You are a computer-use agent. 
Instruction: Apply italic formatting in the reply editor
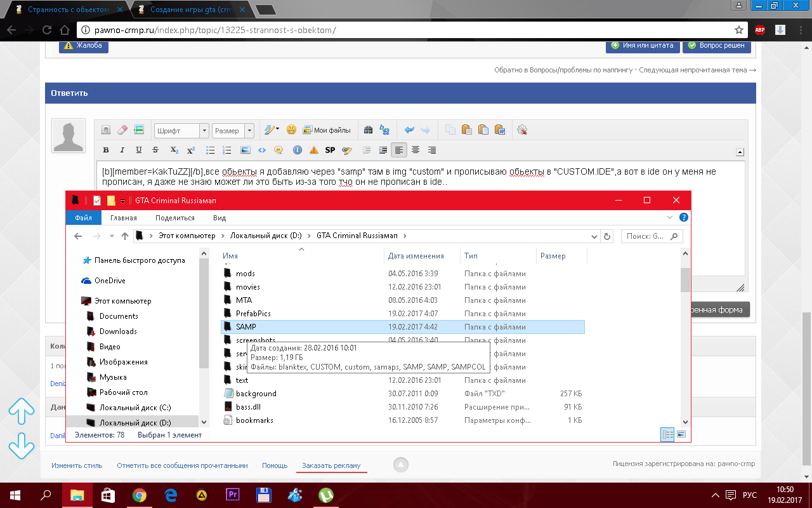[122, 150]
